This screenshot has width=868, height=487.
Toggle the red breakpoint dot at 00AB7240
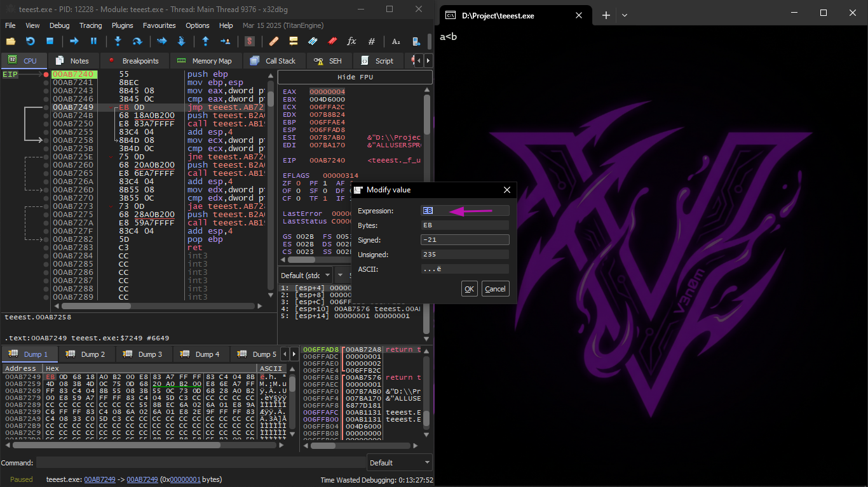pyautogui.click(x=46, y=74)
